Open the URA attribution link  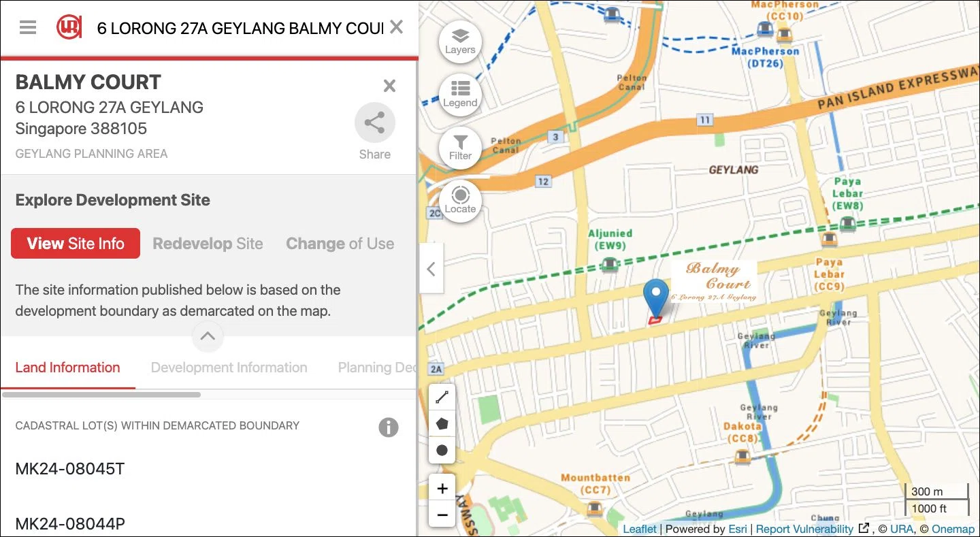[x=902, y=529]
